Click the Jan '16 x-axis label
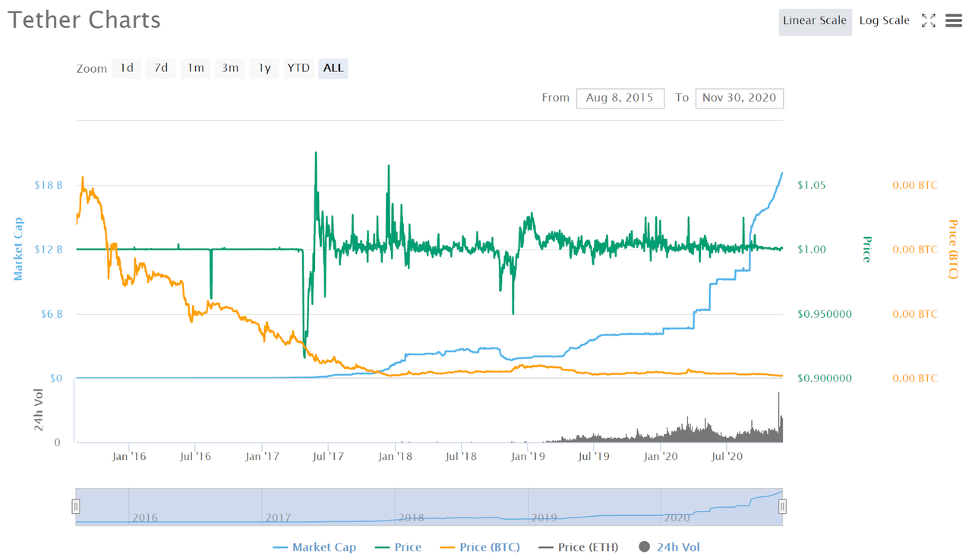 [129, 457]
